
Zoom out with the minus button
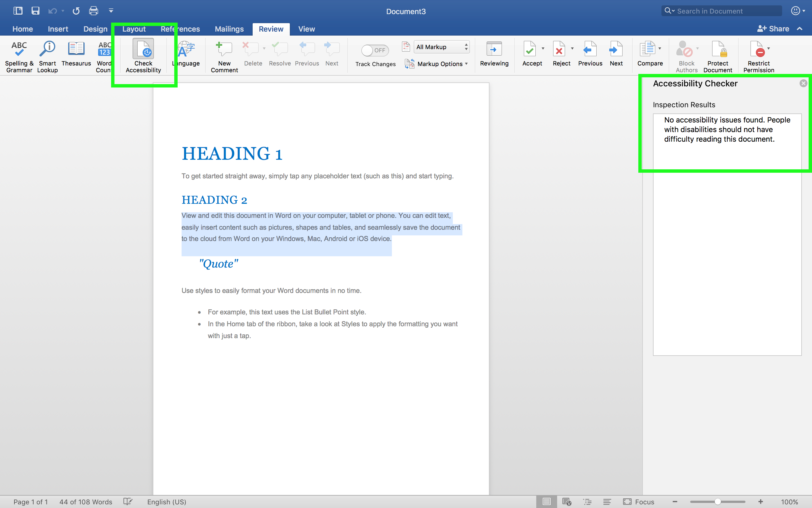coord(675,502)
